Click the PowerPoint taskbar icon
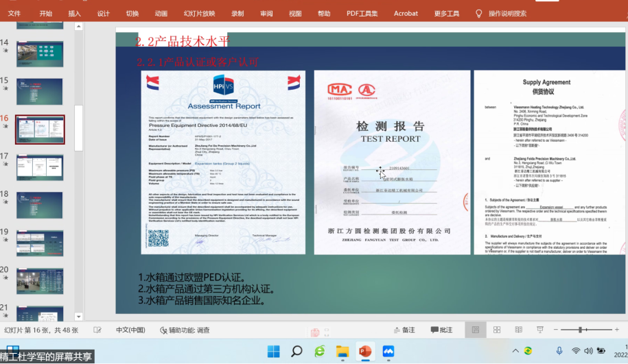The image size is (628, 364). pyautogui.click(x=365, y=351)
